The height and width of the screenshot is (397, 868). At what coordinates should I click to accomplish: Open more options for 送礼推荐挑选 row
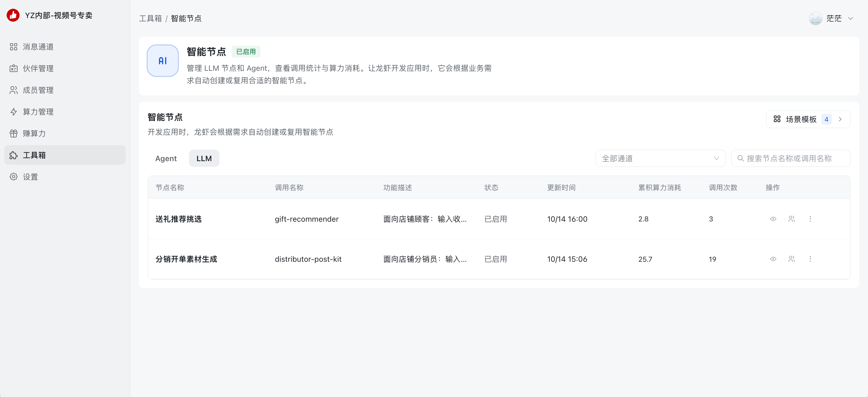(x=810, y=219)
